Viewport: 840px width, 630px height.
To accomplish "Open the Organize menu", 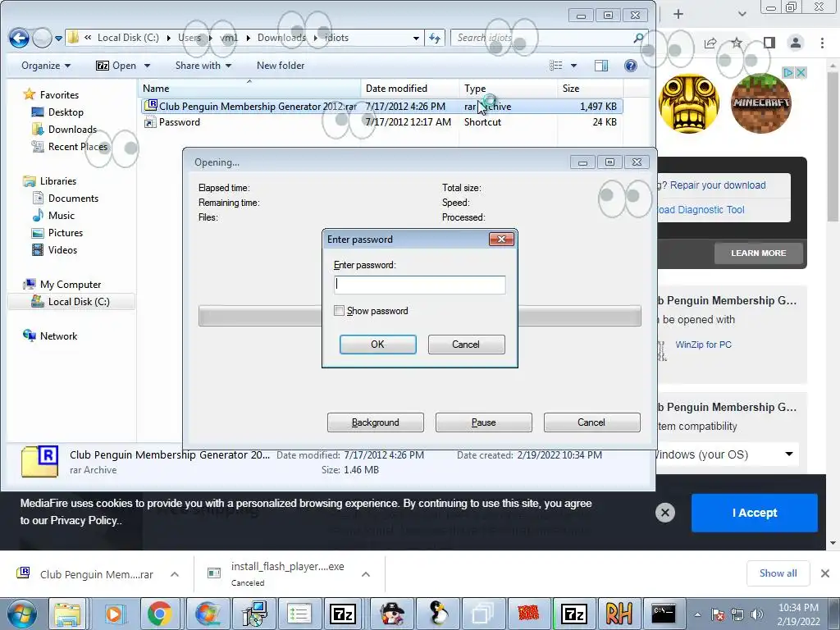I will click(x=46, y=66).
